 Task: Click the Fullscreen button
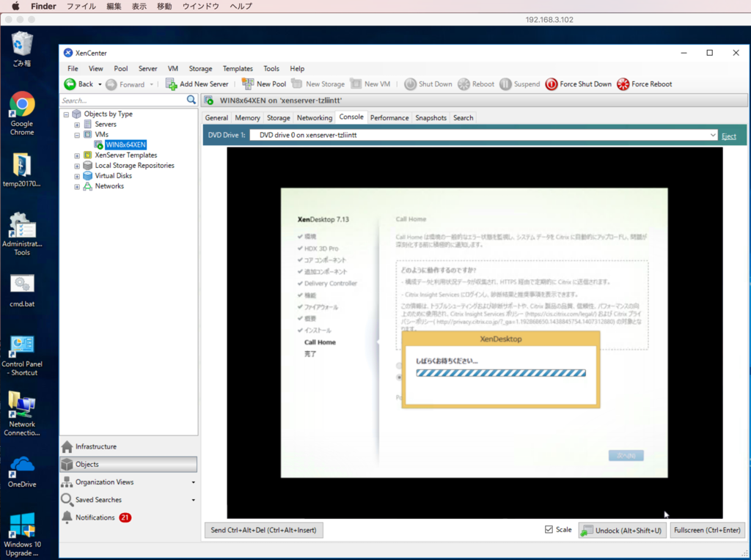[707, 530]
